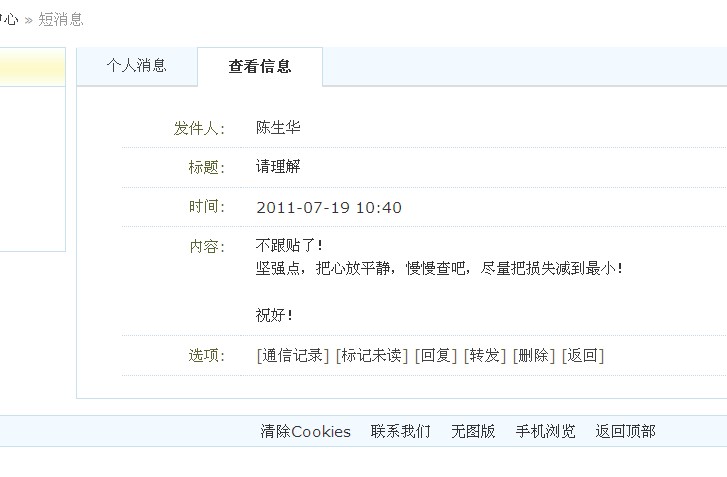Click the 时间: field label
Image resolution: width=727 pixels, height=477 pixels.
207,207
